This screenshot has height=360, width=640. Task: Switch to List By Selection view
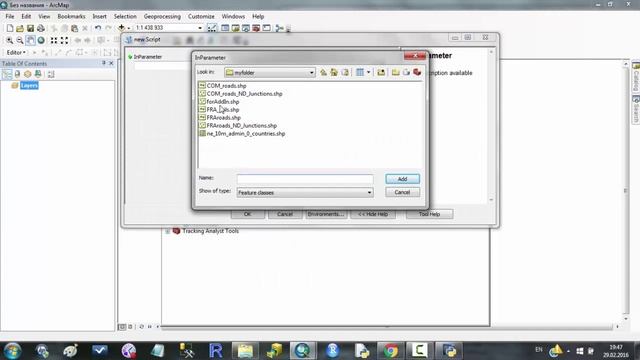coord(38,74)
